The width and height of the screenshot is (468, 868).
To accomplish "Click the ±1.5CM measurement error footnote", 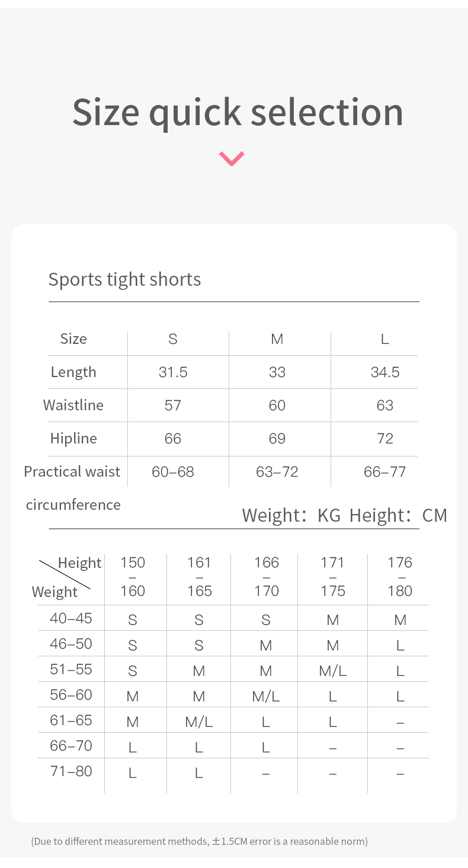I will [199, 841].
